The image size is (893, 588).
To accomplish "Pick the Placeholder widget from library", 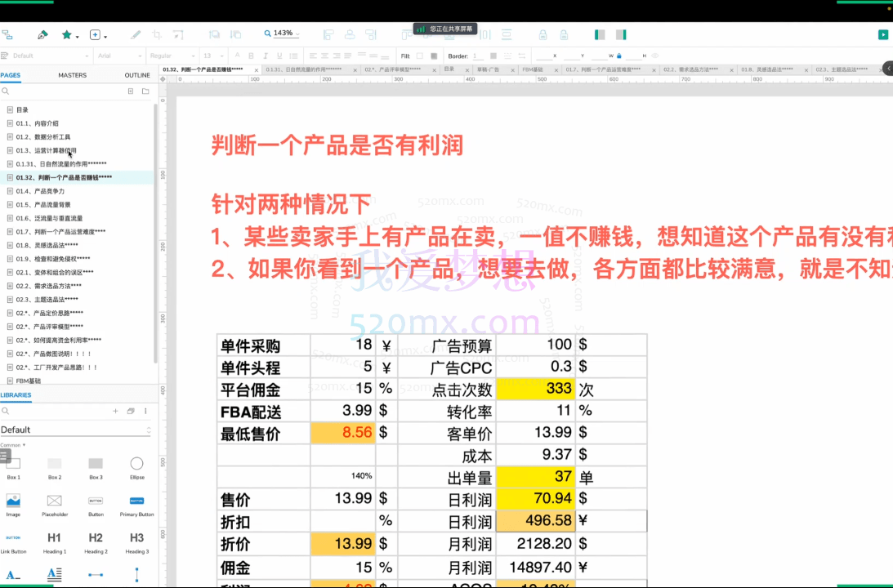I will 55,501.
